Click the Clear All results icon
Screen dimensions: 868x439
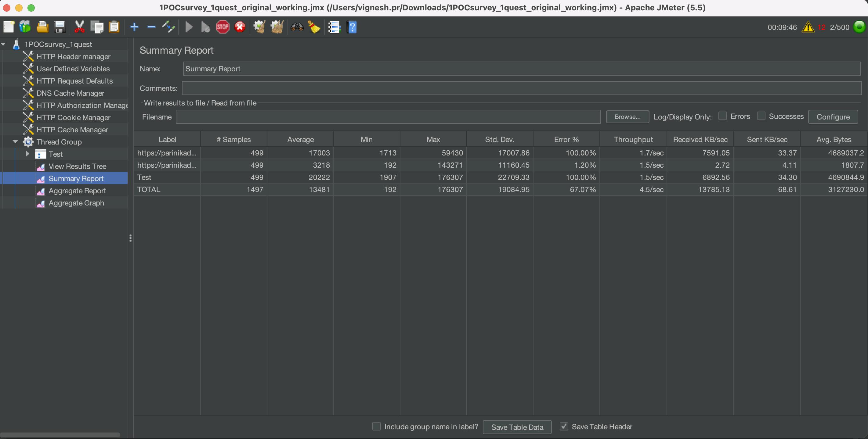[277, 27]
